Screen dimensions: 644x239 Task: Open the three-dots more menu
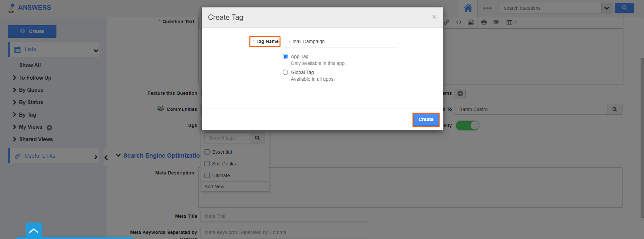(487, 8)
